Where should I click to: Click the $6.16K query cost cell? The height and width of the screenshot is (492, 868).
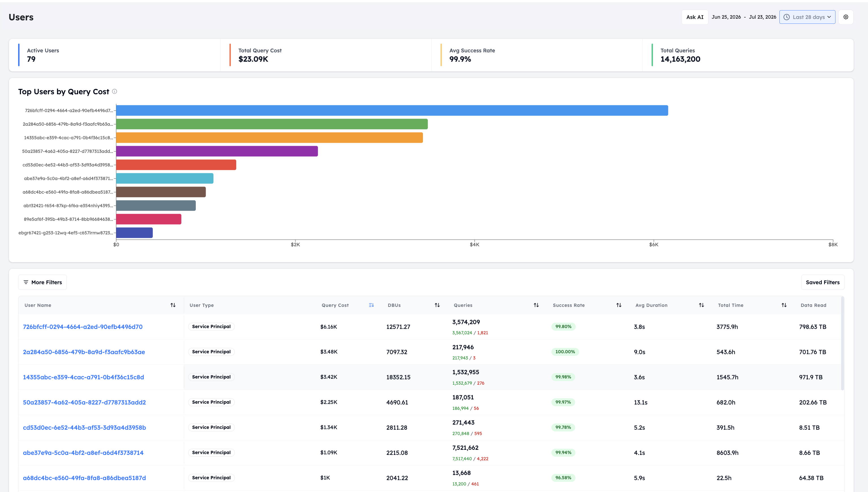pyautogui.click(x=328, y=327)
